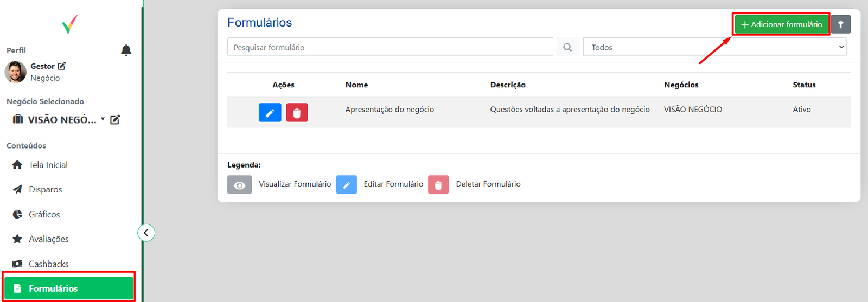Collapse the sidebar with chevron button
Image resolution: width=868 pixels, height=302 pixels.
click(146, 233)
